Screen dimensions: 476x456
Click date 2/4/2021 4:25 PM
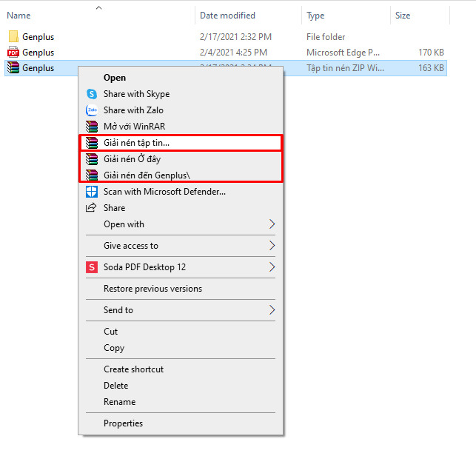click(233, 53)
